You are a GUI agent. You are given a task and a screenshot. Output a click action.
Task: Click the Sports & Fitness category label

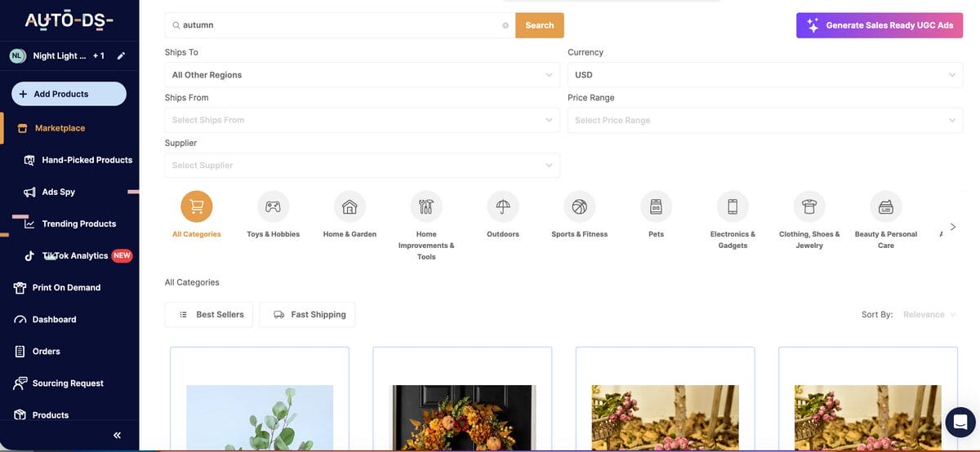click(579, 234)
